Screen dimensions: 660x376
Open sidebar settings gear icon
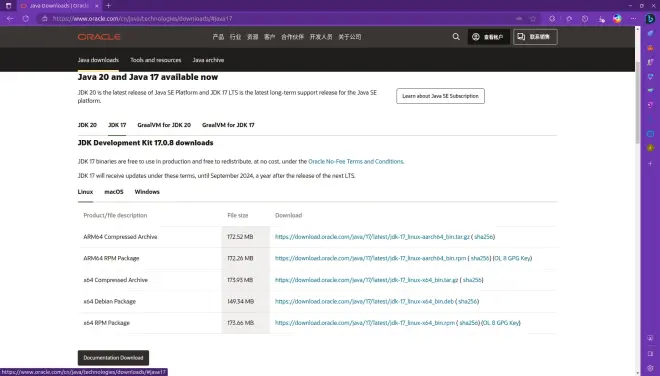650,368
